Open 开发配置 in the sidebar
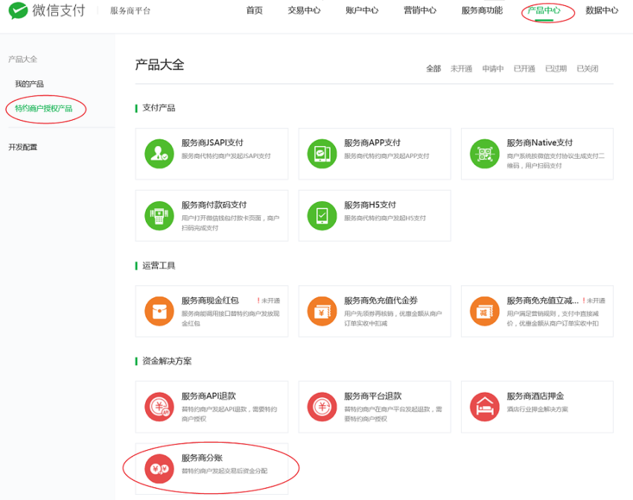Screen dimensions: 633x500 point(23,147)
